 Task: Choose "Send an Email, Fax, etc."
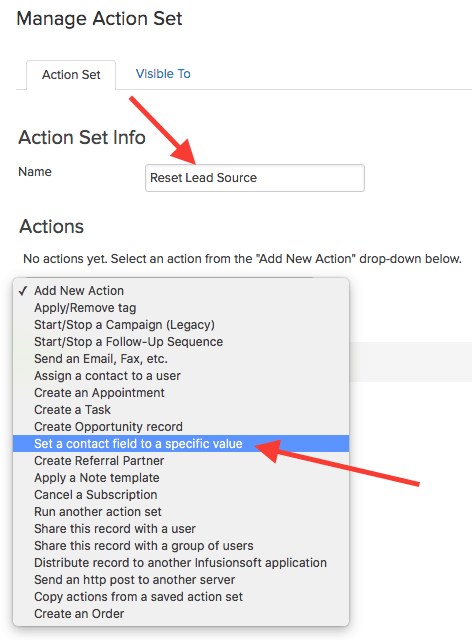181,359
